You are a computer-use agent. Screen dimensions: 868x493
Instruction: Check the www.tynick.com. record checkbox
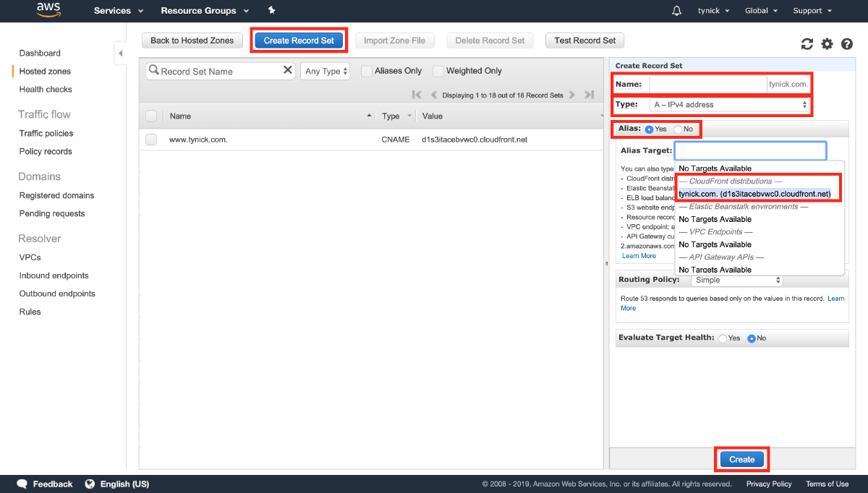pyautogui.click(x=151, y=140)
